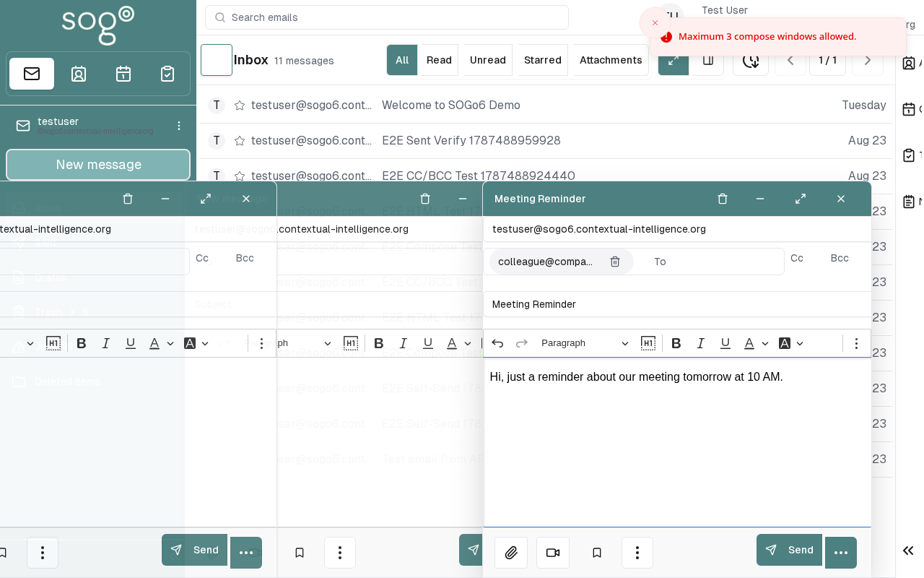
Task: Open vertical dots options in Meeting Reminder footer
Action: click(x=637, y=553)
